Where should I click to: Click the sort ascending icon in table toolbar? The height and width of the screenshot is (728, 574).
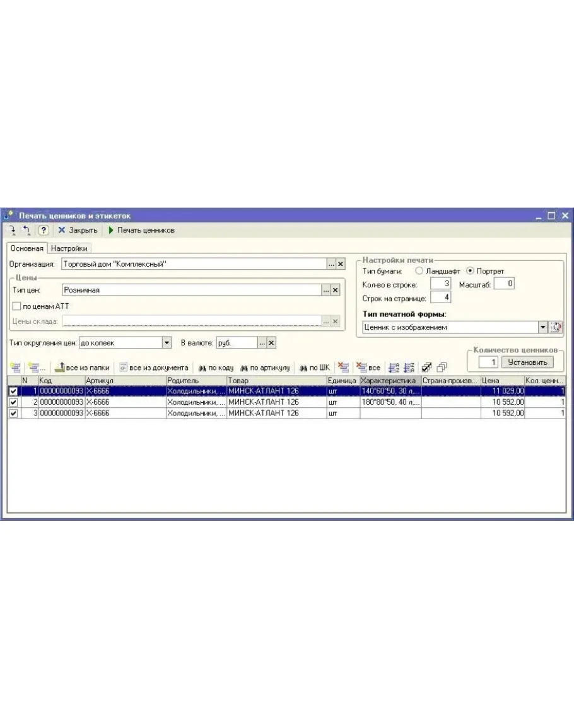pyautogui.click(x=394, y=367)
